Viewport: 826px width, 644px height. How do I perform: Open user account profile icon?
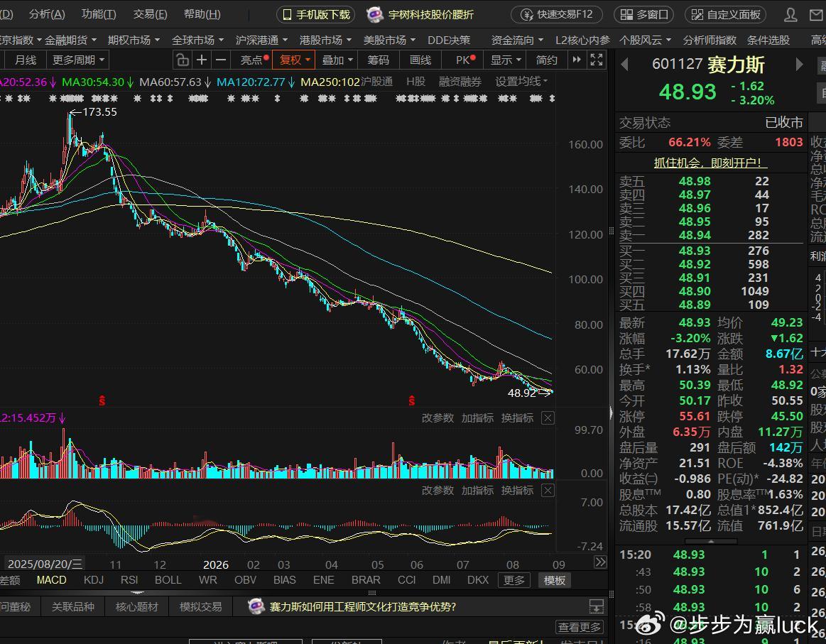(790, 15)
